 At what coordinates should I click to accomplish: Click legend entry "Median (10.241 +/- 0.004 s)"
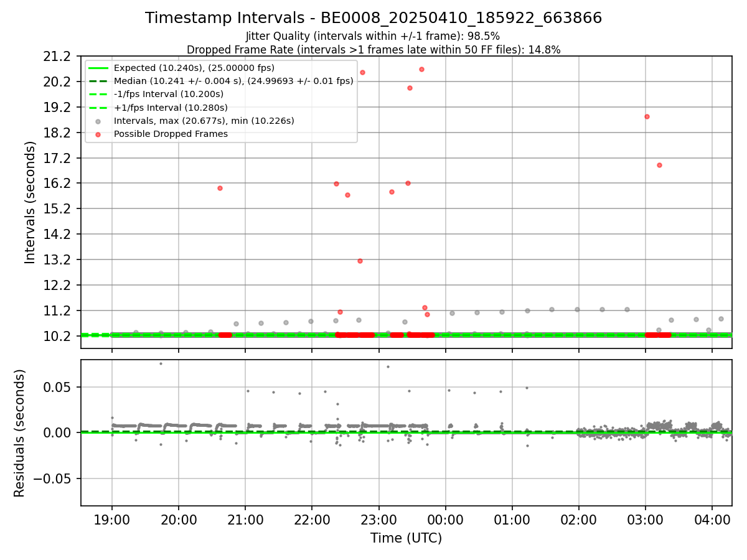(233, 81)
